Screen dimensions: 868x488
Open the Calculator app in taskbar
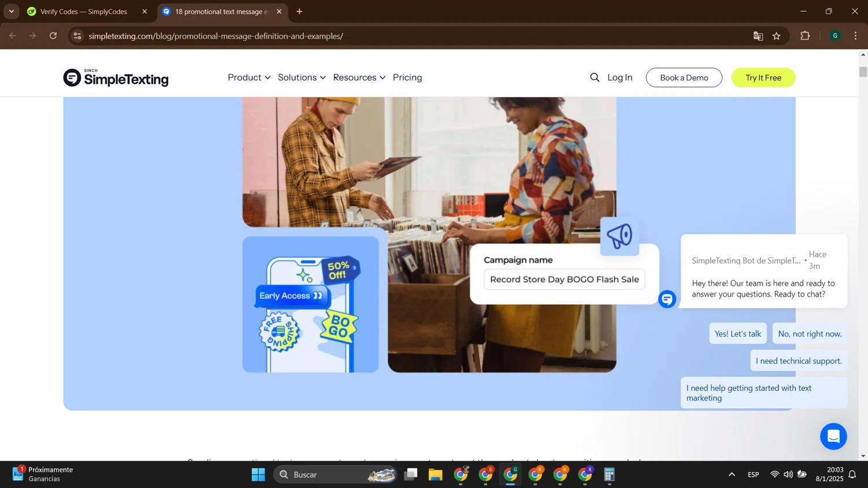[609, 475]
